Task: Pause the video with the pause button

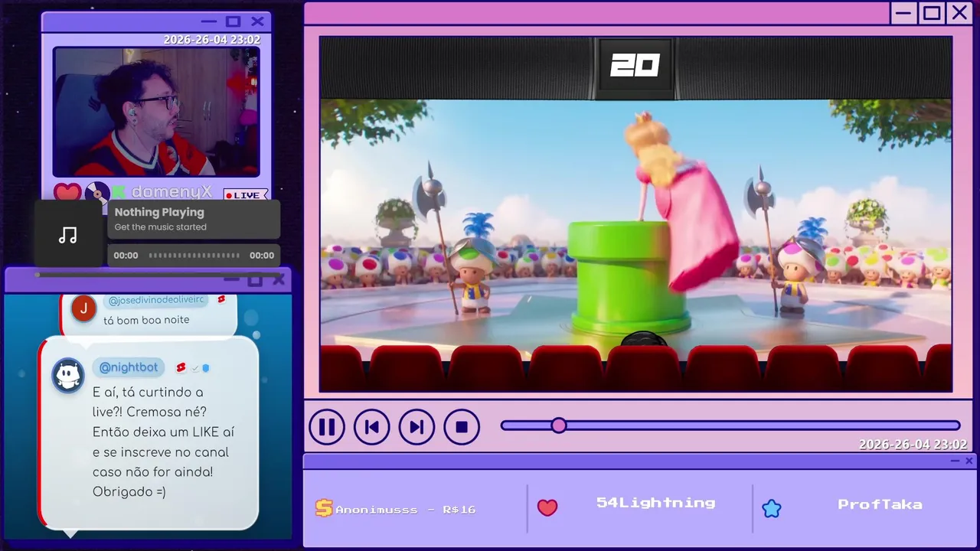Action: pyautogui.click(x=327, y=427)
